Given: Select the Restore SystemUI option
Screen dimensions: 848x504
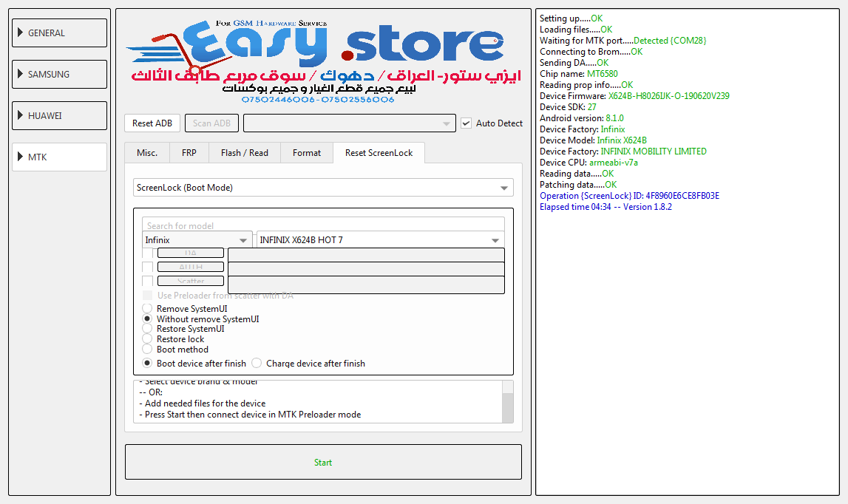Looking at the screenshot, I should [147, 328].
